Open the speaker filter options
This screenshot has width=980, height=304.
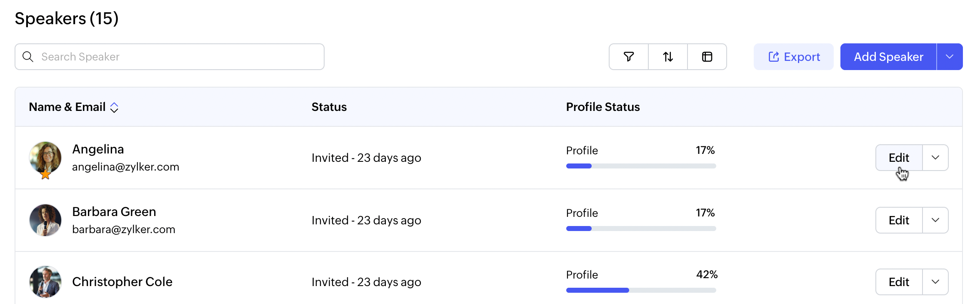pyautogui.click(x=629, y=57)
